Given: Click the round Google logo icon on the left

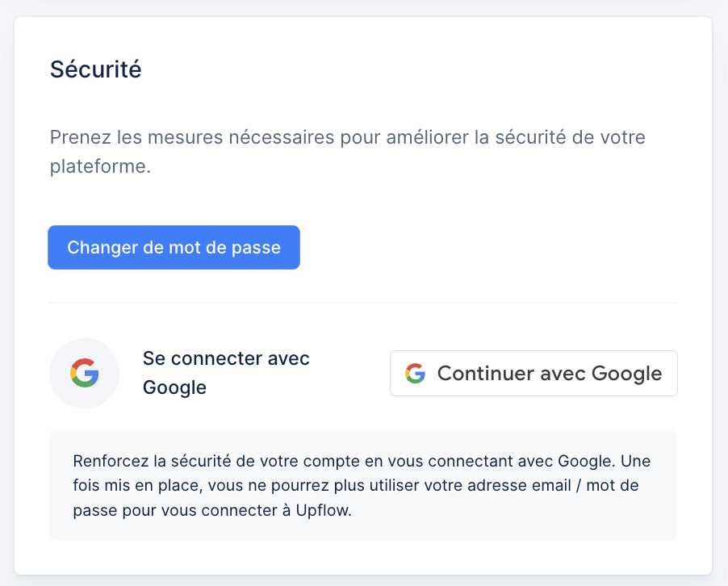Looking at the screenshot, I should pyautogui.click(x=85, y=373).
